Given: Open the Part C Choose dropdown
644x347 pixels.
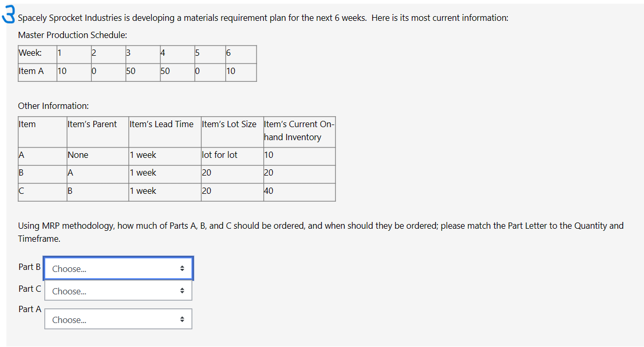Looking at the screenshot, I should point(117,290).
